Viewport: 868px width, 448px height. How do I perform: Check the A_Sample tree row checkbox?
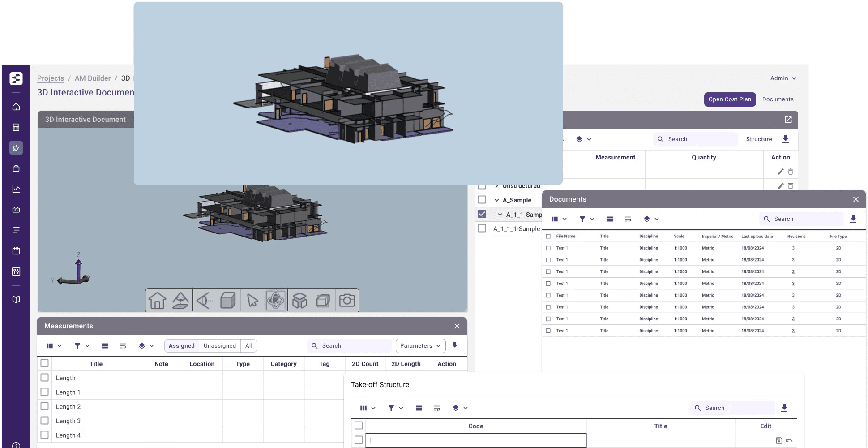482,200
